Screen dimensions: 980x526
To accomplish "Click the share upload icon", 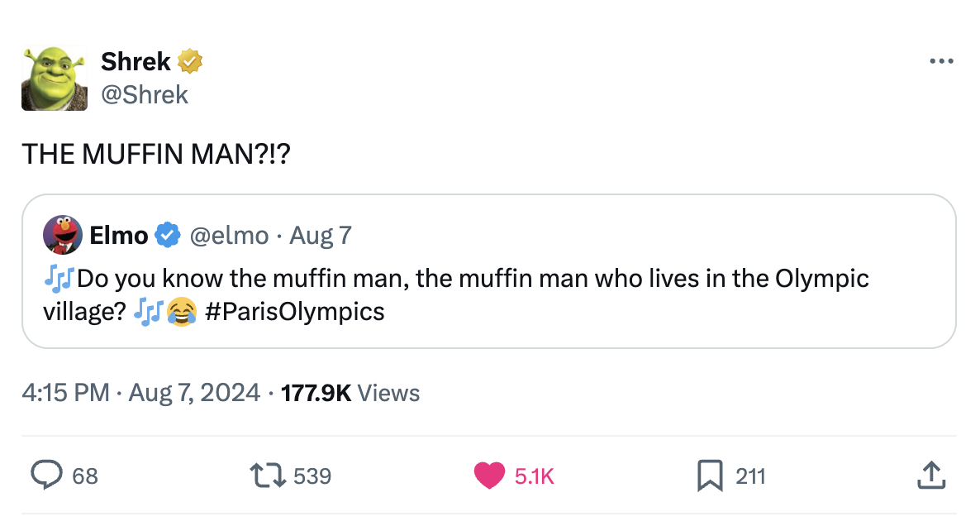I will coord(931,476).
